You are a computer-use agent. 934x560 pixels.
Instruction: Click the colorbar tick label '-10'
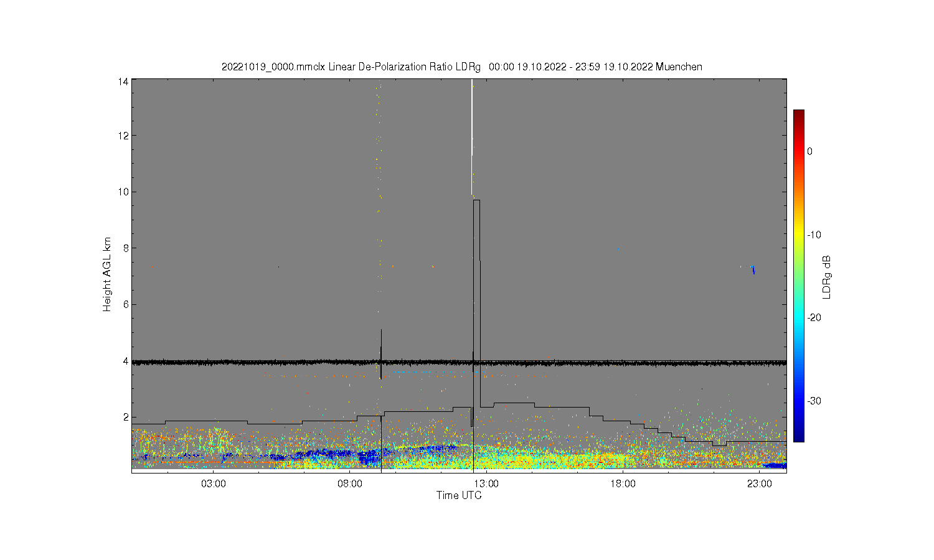(814, 235)
